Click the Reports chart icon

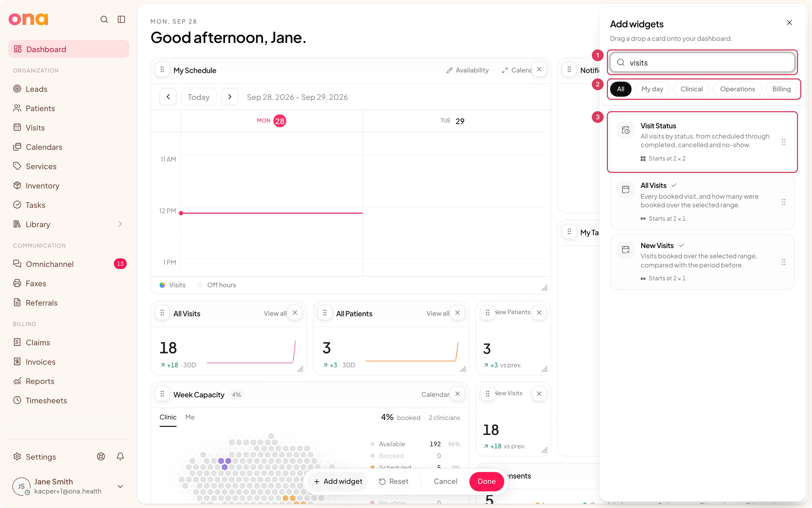[17, 381]
